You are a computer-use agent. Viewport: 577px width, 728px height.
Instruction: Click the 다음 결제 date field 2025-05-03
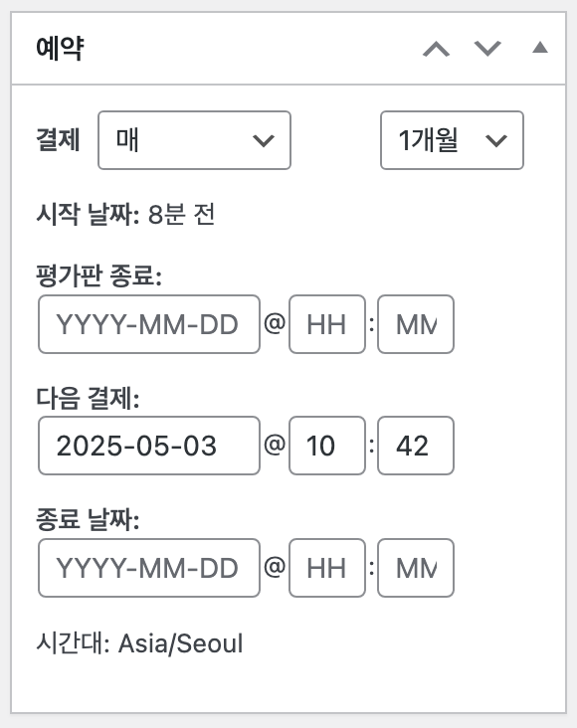coord(149,446)
